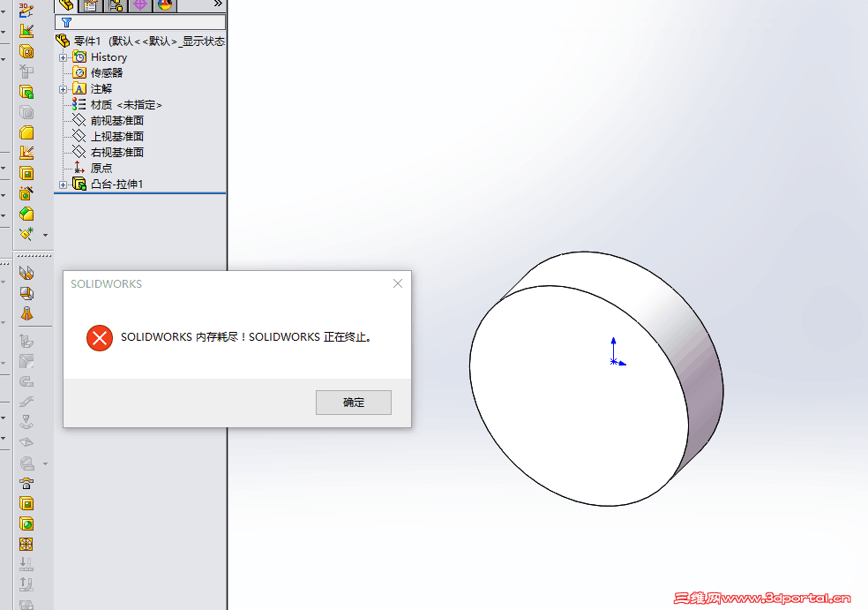Switch to the ConfigurationManager tab
This screenshot has height=610, width=868.
116,5
